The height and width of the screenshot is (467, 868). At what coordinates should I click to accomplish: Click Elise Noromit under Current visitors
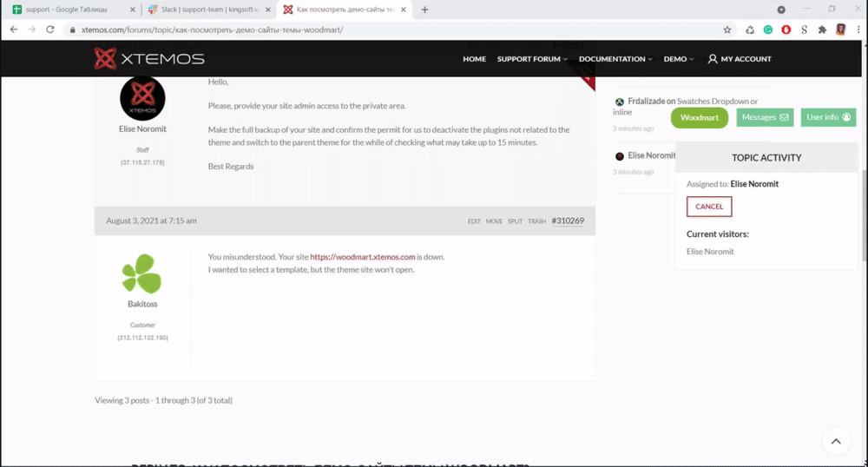pos(710,252)
